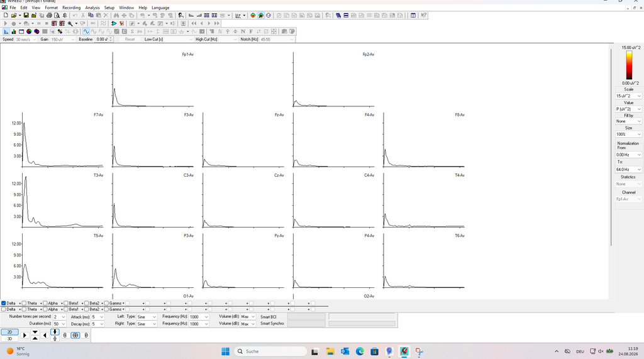Click the red-yellow color scale bar

point(629,65)
